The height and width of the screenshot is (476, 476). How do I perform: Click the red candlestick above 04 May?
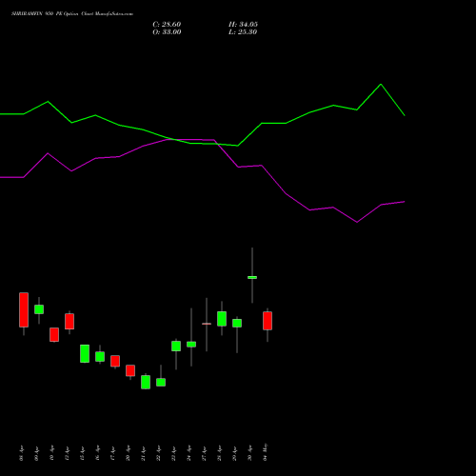[268, 321]
